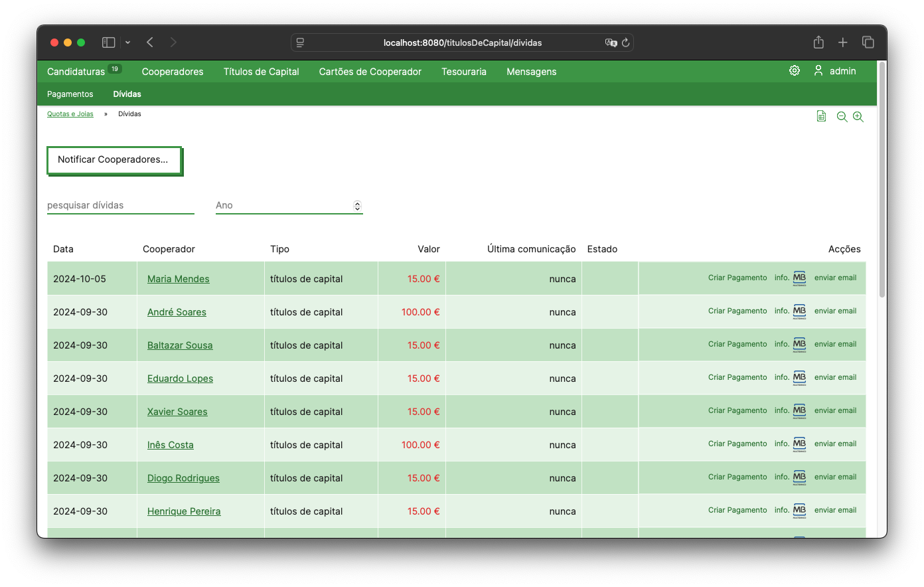Click Multibanco icon in Maria Mendes row

[799, 278]
